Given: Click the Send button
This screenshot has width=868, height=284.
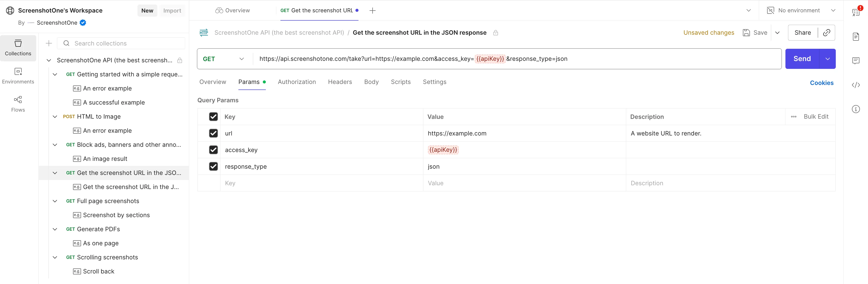Looking at the screenshot, I should (x=802, y=59).
